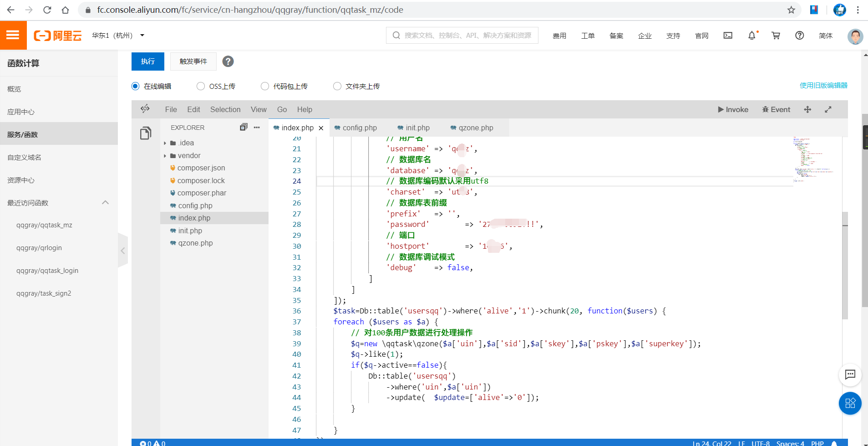This screenshot has height=446, width=868.
Task: Open the editor Help menu
Action: pyautogui.click(x=305, y=109)
